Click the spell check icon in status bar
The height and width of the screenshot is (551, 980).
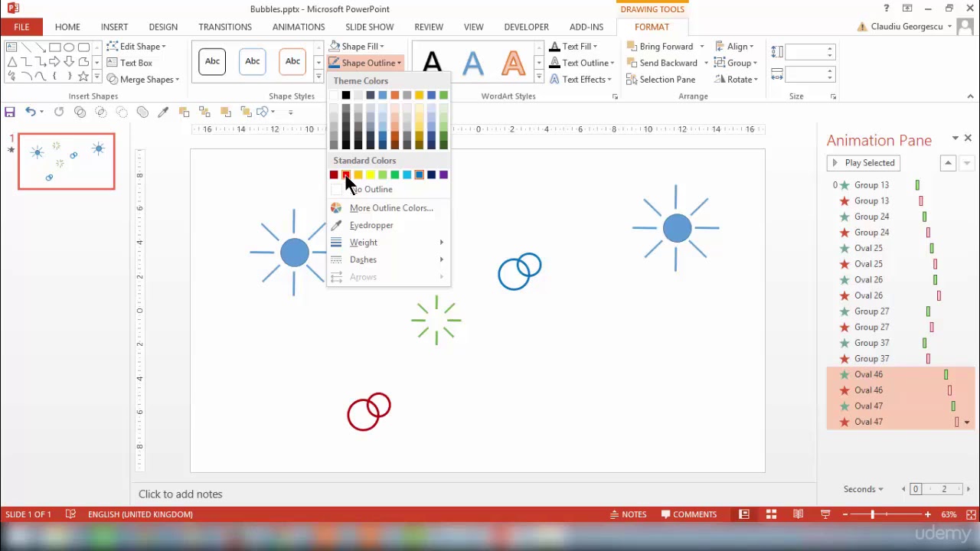70,514
